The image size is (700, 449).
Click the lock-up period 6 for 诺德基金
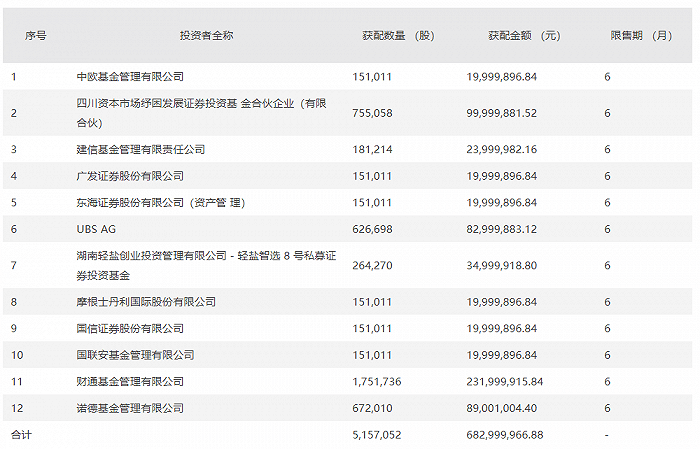coord(607,408)
